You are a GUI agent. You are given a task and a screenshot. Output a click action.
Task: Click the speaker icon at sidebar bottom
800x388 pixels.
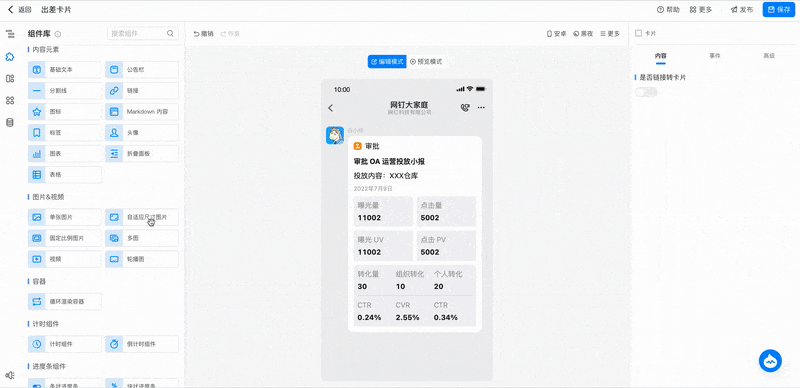[x=10, y=375]
